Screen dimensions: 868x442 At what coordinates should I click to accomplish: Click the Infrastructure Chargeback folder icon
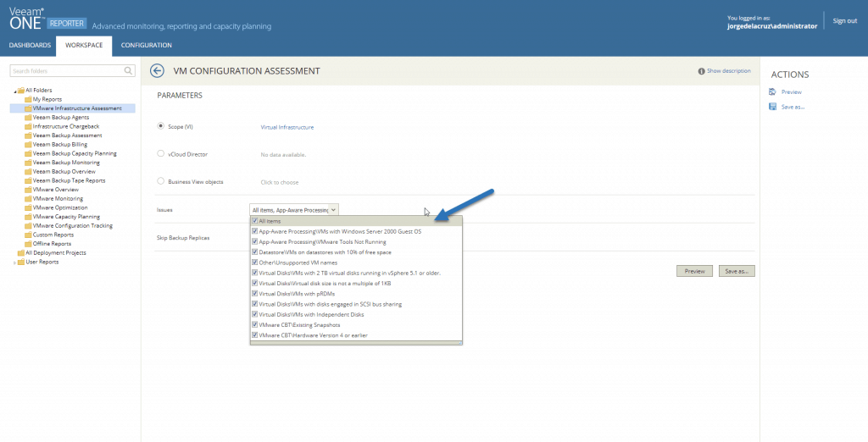coord(28,127)
